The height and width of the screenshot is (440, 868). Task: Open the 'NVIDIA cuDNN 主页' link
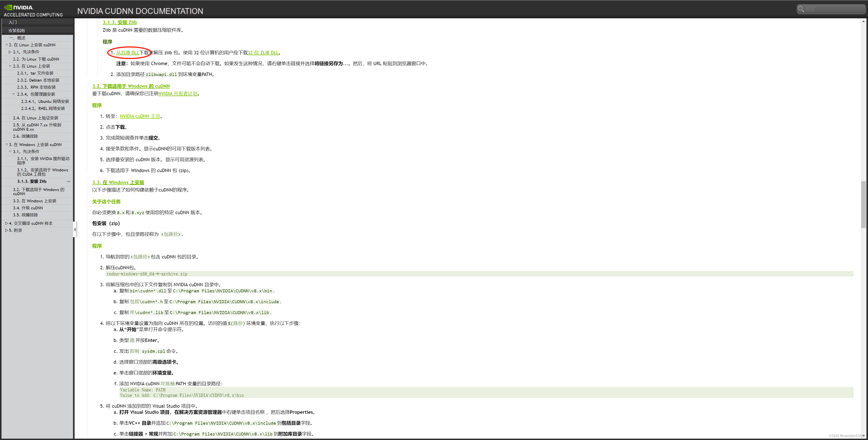(x=140, y=116)
